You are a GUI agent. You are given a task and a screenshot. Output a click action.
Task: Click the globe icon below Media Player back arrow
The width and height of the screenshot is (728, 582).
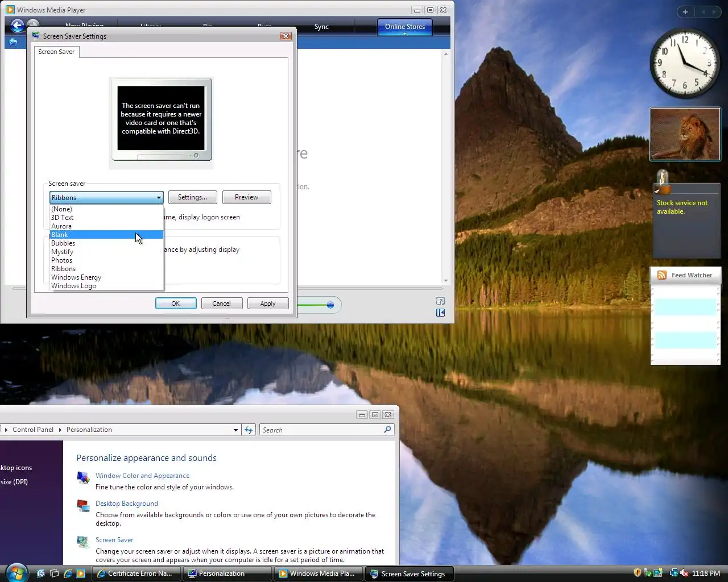[13, 43]
